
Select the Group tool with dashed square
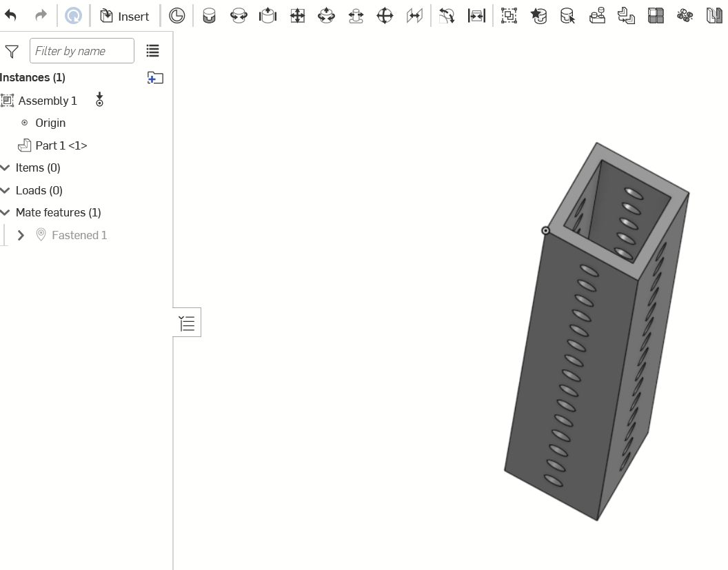coord(509,16)
